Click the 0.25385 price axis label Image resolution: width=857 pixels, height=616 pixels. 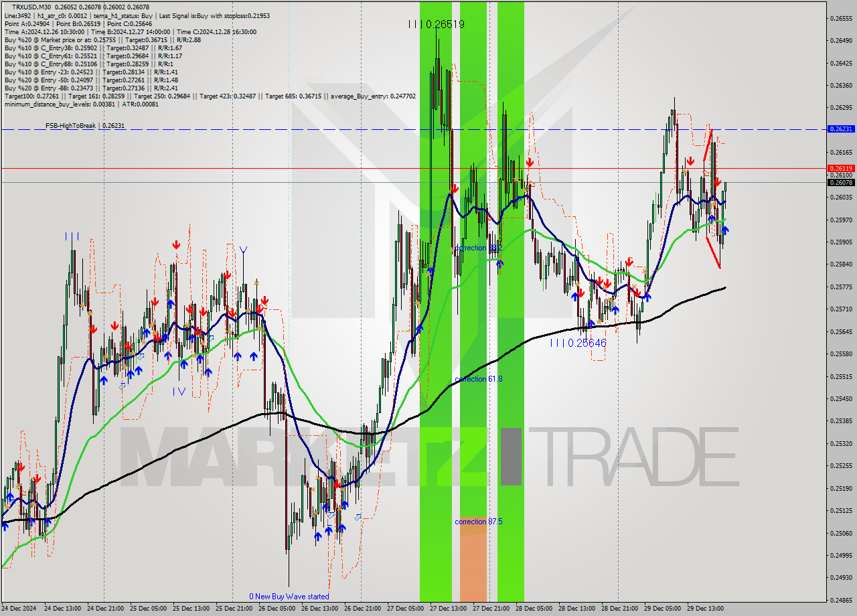(840, 421)
